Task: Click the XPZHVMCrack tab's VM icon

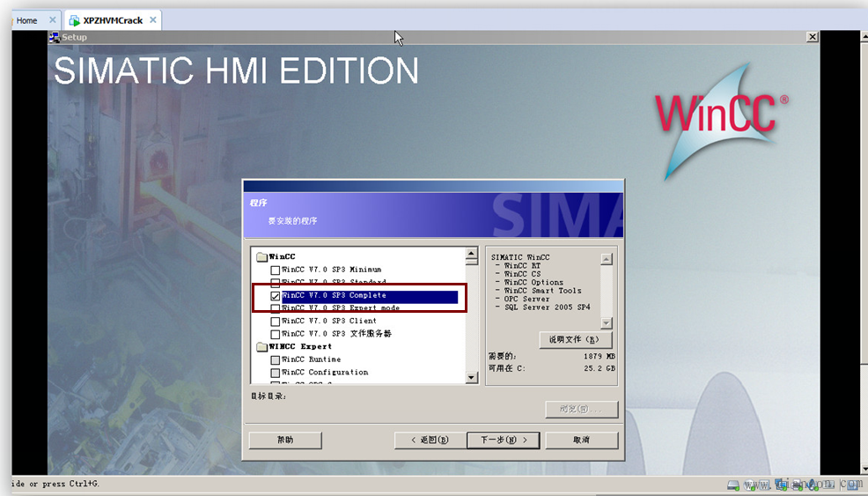Action: coord(73,20)
